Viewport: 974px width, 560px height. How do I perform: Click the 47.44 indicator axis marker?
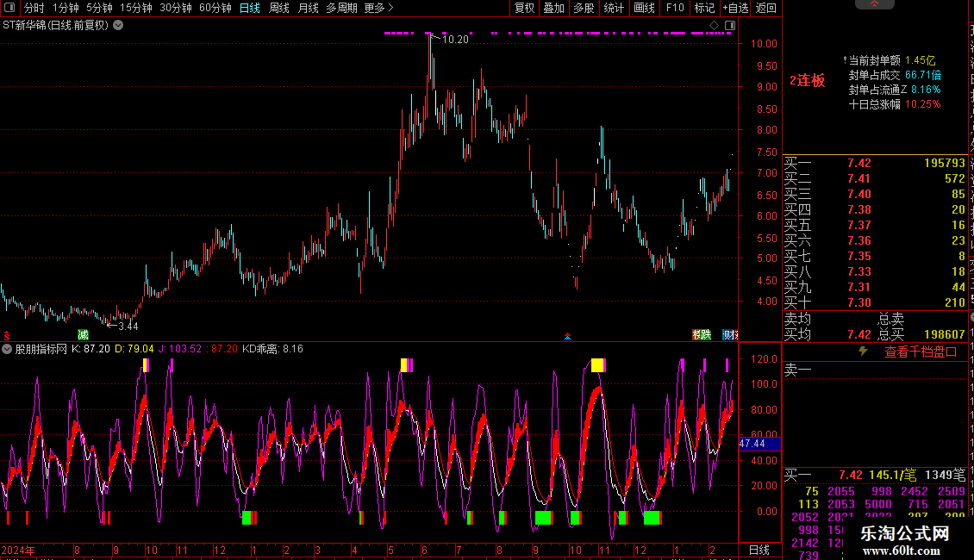pos(759,444)
